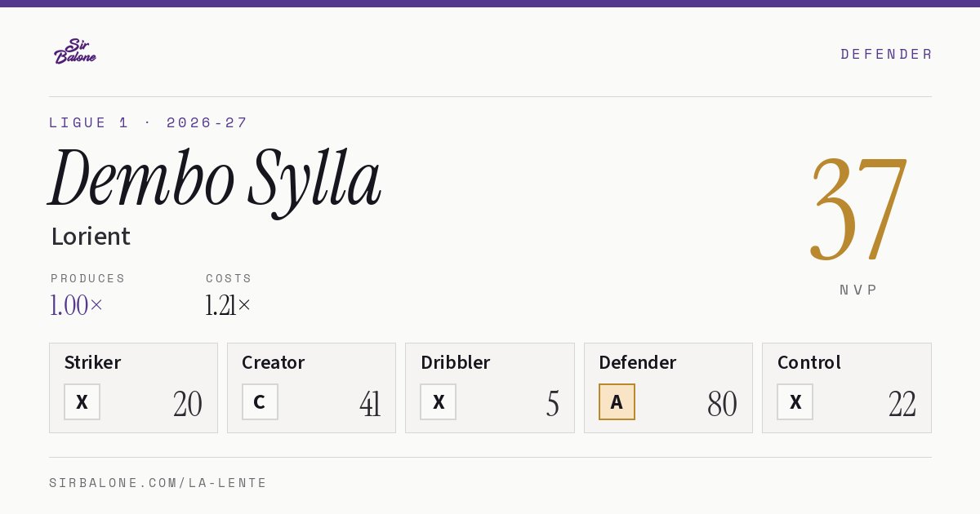Click the Ligue 1 · 2026-27 season label
This screenshot has height=514, width=980.
pyautogui.click(x=149, y=122)
